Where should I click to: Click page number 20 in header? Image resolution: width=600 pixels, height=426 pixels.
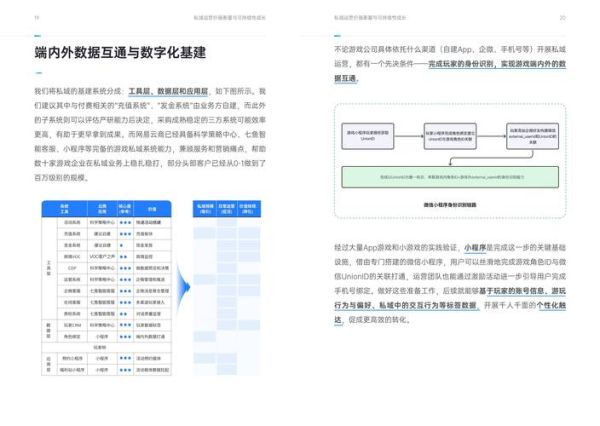562,17
